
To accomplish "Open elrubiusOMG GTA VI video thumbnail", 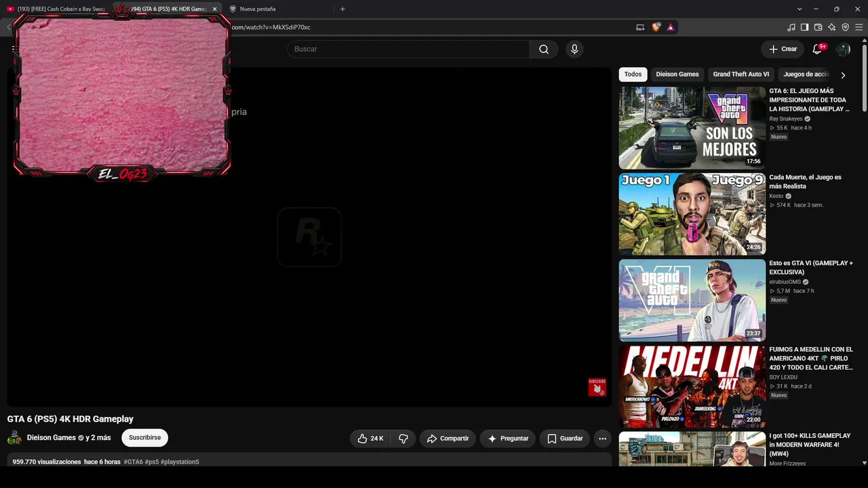I will pyautogui.click(x=692, y=300).
